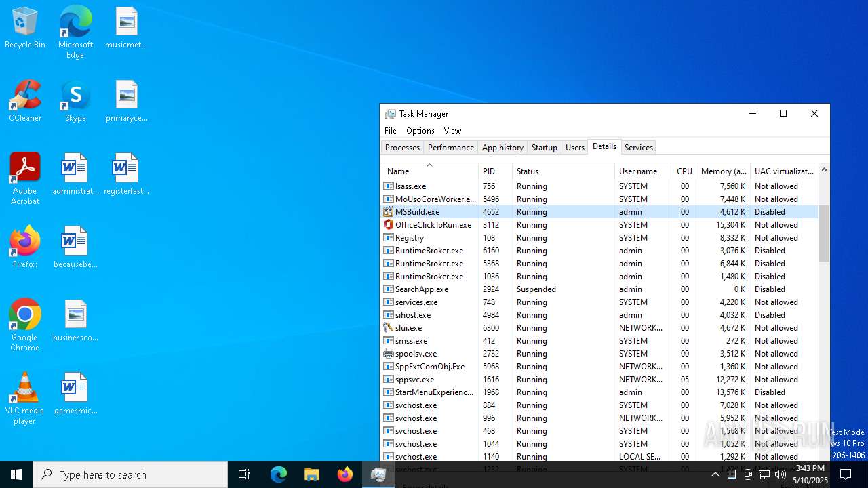Image resolution: width=868 pixels, height=488 pixels.
Task: Open Edge from the taskbar
Action: click(x=279, y=474)
